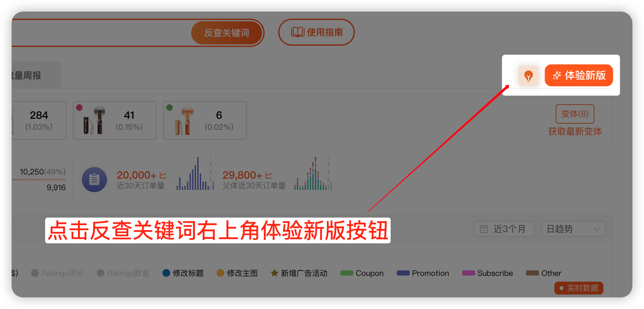Click the 反查关键词 search button
The image size is (644, 309).
point(227,33)
